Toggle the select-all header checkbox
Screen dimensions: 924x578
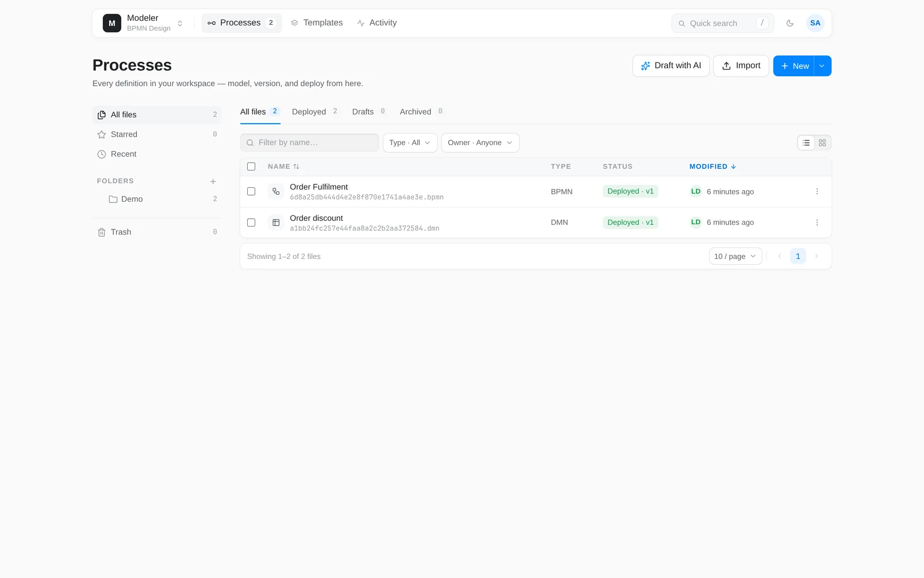251,166
